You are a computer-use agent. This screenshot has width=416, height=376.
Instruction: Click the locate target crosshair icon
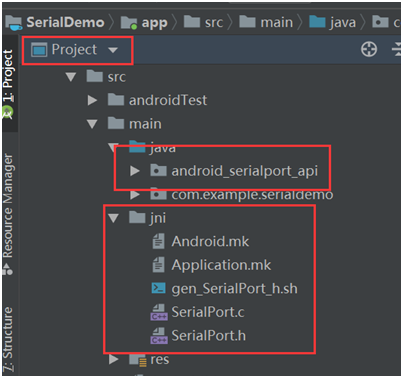click(x=369, y=50)
